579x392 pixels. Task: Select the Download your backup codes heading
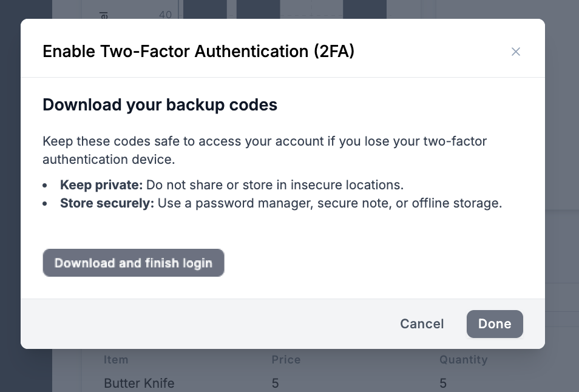click(x=160, y=105)
